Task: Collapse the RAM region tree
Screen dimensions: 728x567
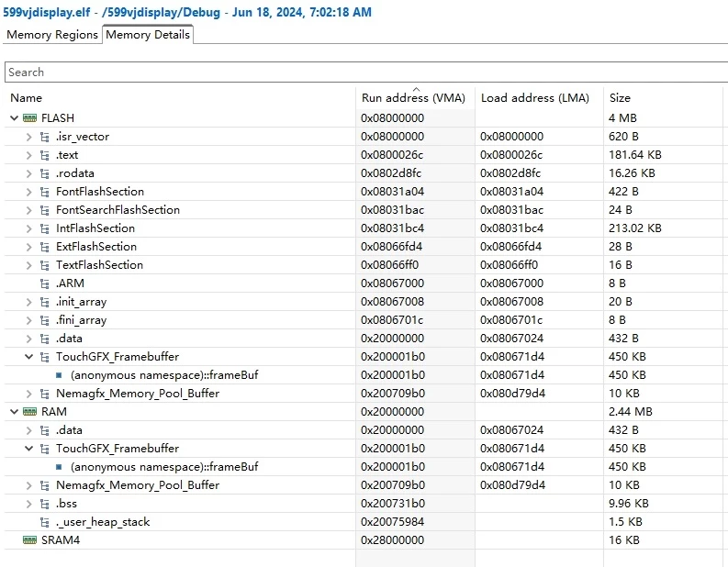Action: click(x=15, y=412)
